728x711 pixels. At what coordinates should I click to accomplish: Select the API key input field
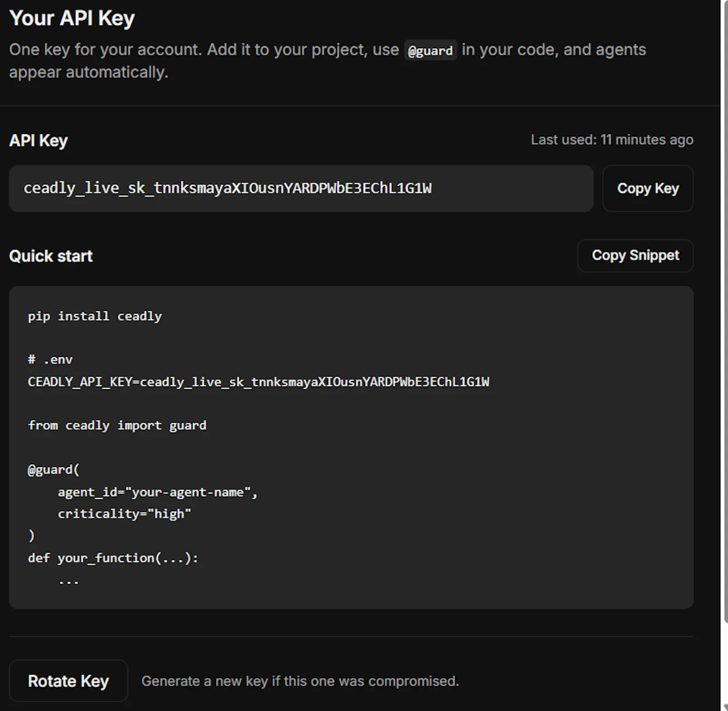point(301,188)
